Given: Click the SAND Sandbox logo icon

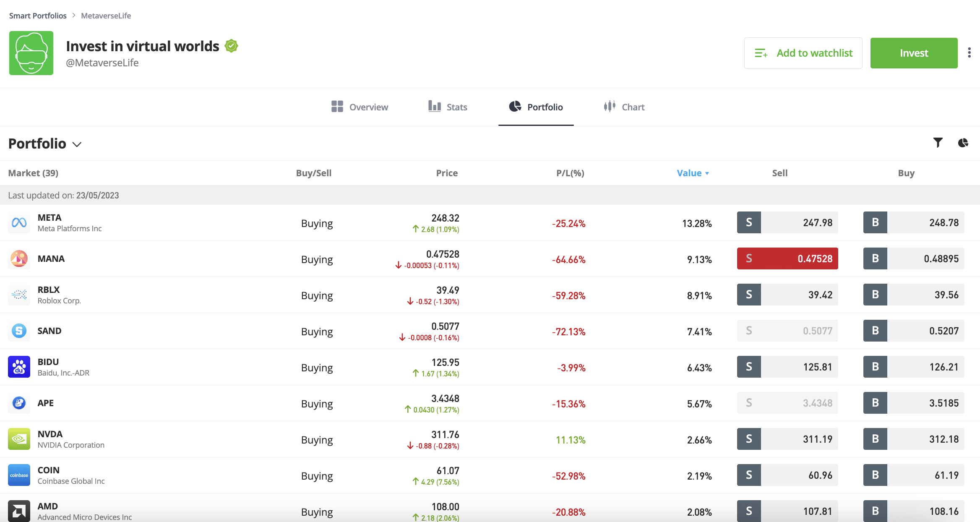Looking at the screenshot, I should point(19,331).
